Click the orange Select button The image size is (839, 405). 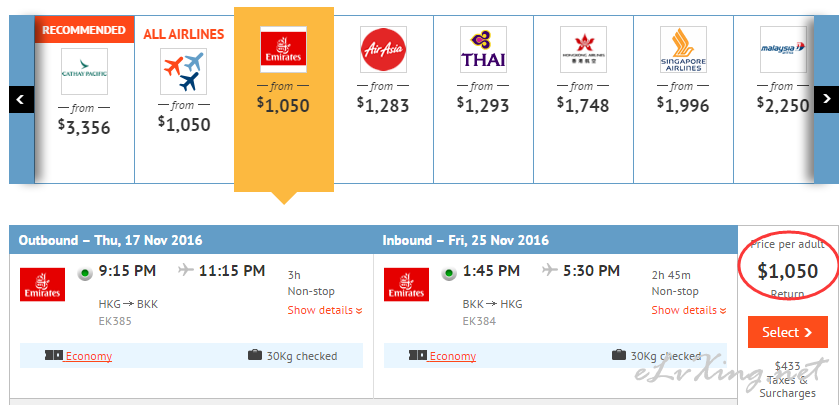(788, 332)
